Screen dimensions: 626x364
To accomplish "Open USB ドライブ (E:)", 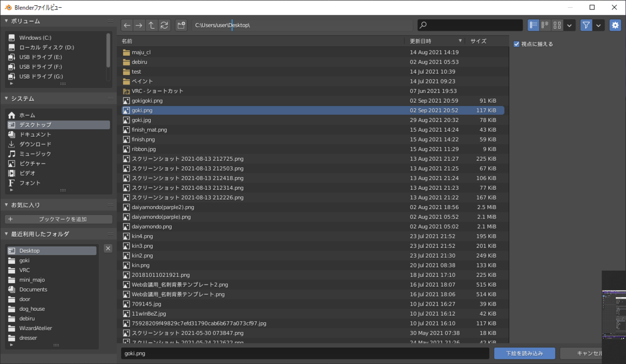I will click(x=56, y=57).
